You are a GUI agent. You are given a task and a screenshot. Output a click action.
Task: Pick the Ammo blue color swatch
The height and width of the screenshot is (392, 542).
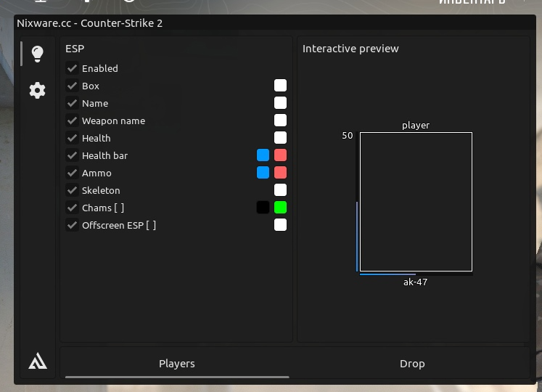(x=263, y=172)
